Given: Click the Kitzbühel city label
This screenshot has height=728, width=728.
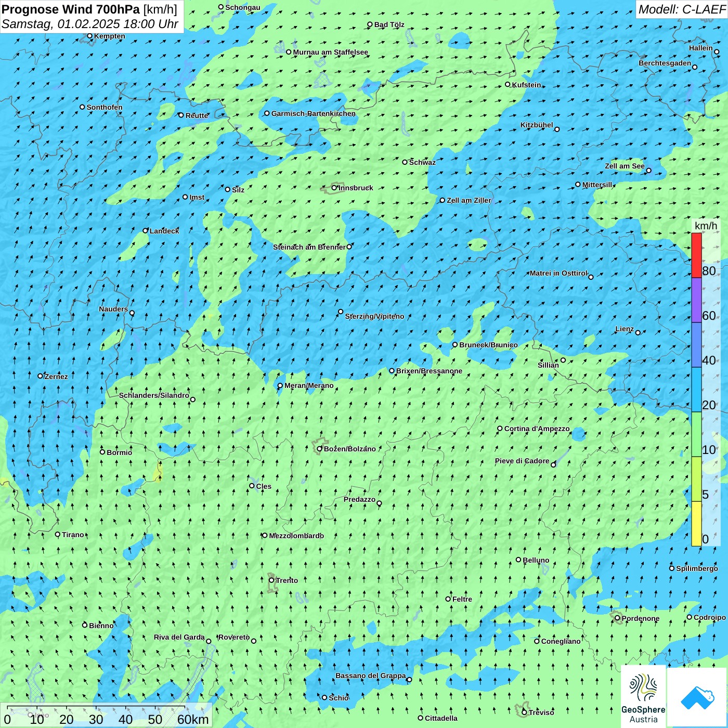Looking at the screenshot, I should click(537, 125).
